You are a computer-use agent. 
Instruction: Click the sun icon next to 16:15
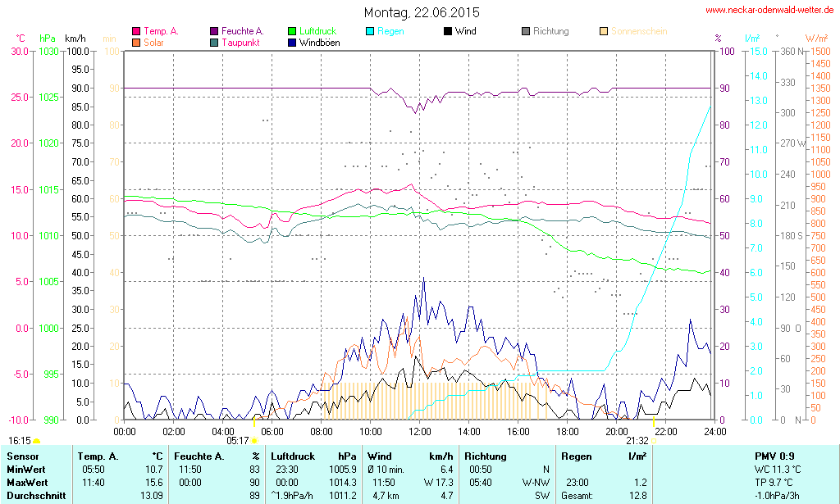[x=37, y=441]
